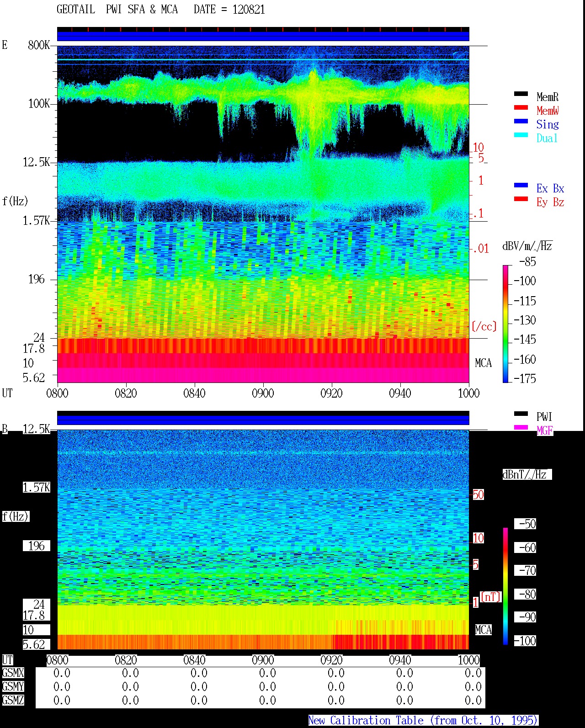The height and width of the screenshot is (728, 585).
Task: Select the cyan Dual legend swatch
Action: click(521, 135)
